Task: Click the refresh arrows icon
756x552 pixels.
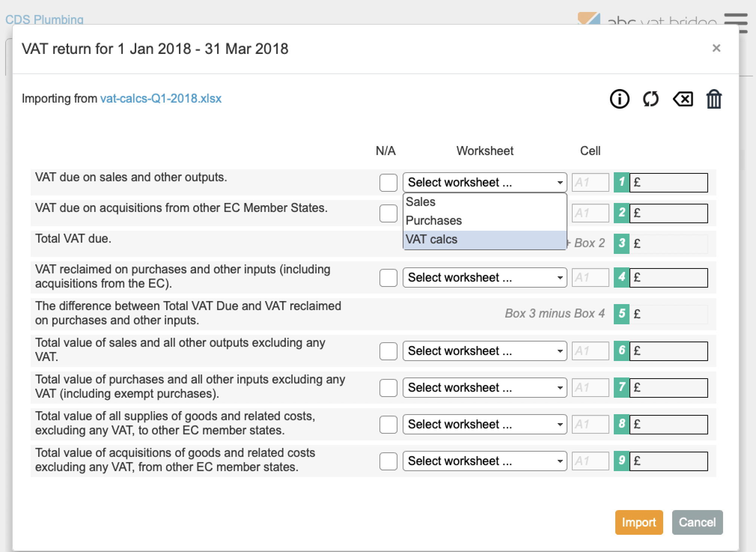Action: click(x=651, y=99)
